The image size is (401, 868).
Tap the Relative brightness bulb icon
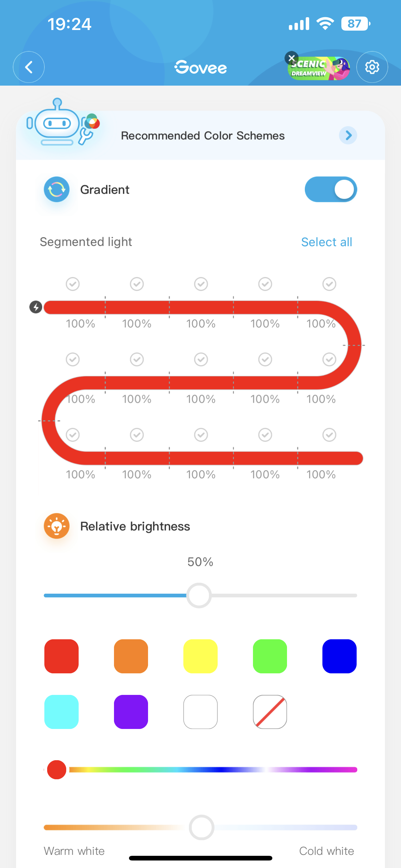57,526
